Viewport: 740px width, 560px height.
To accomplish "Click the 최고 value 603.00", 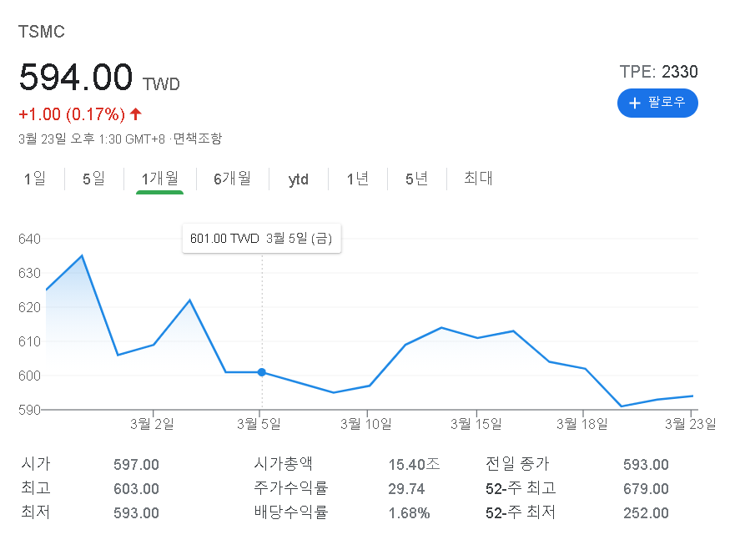I will tap(136, 489).
